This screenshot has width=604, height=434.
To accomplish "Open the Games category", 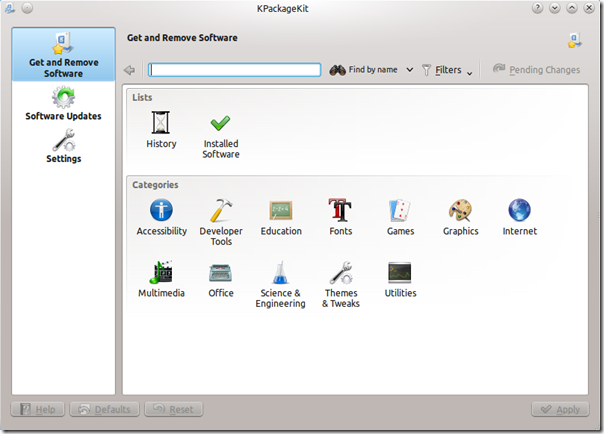I will (400, 213).
